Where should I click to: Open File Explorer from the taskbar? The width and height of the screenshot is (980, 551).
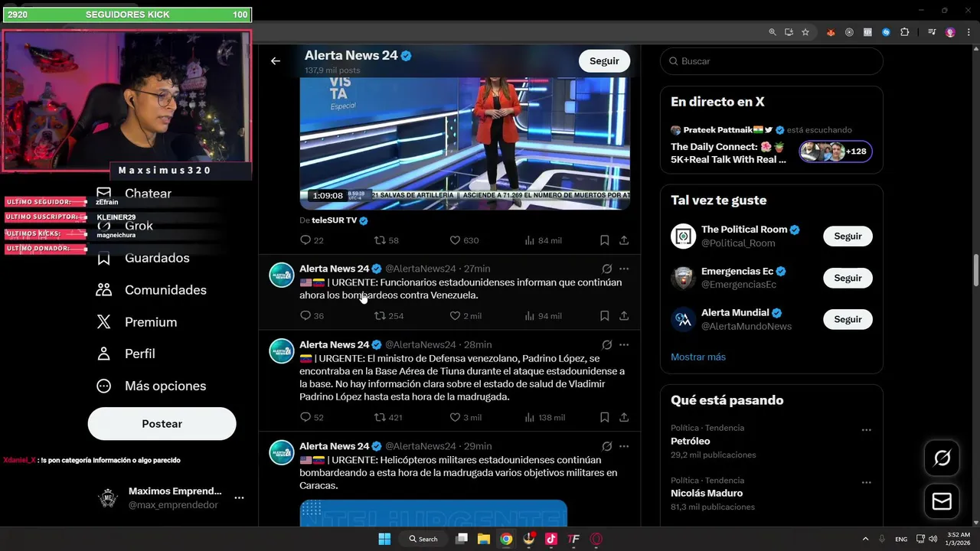(x=484, y=539)
